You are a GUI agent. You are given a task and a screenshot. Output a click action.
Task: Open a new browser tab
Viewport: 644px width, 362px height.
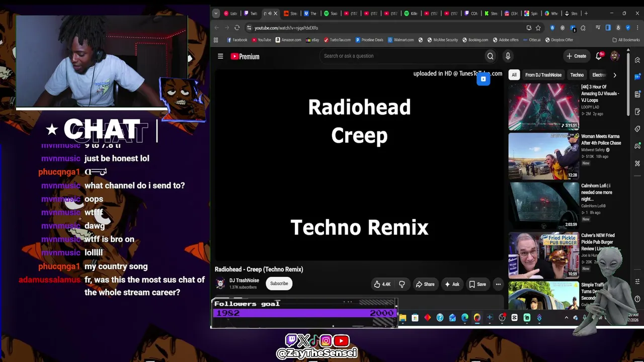(586, 13)
